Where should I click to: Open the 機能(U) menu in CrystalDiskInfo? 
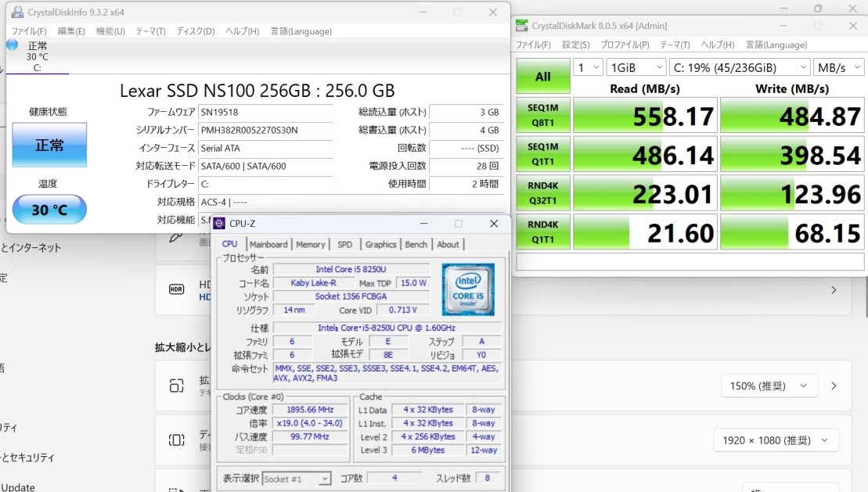pos(110,31)
